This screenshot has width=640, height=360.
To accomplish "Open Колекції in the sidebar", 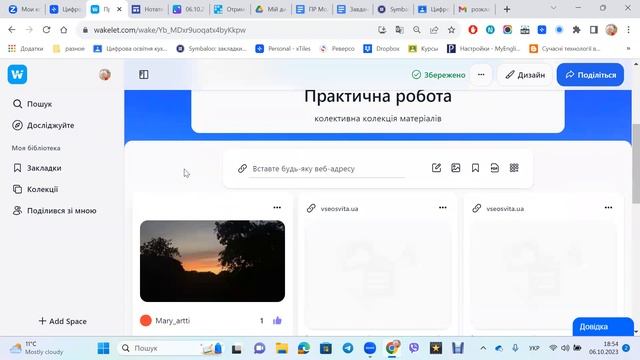I will click(36, 189).
